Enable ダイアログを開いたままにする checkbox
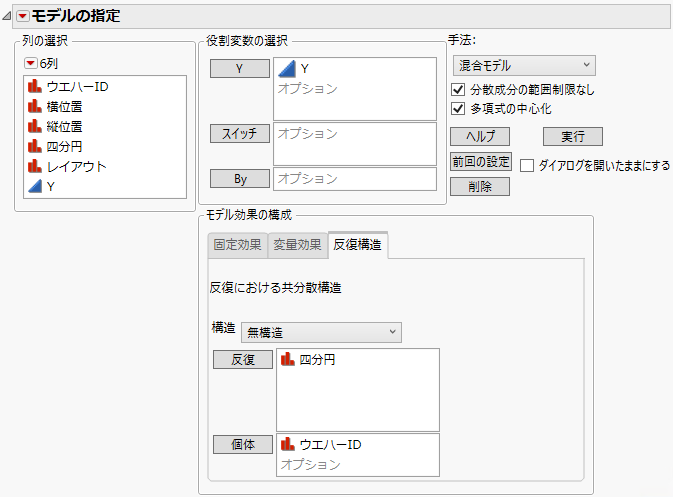 [527, 165]
